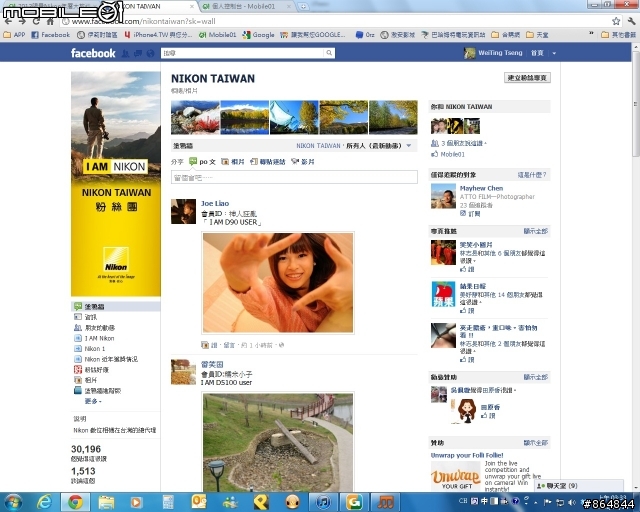Screen dimensions: 640x512
Task: Open the garden path posted photo
Action: [278, 442]
